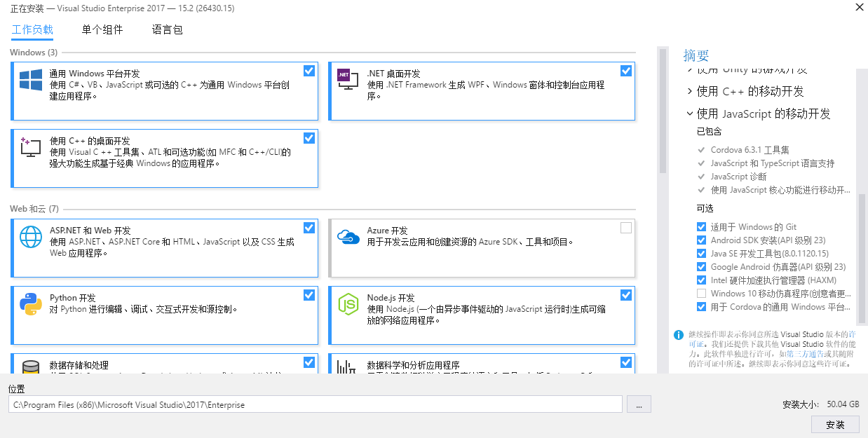This screenshot has height=438, width=868.
Task: Click the Node.js hexagon icon
Action: pos(348,303)
